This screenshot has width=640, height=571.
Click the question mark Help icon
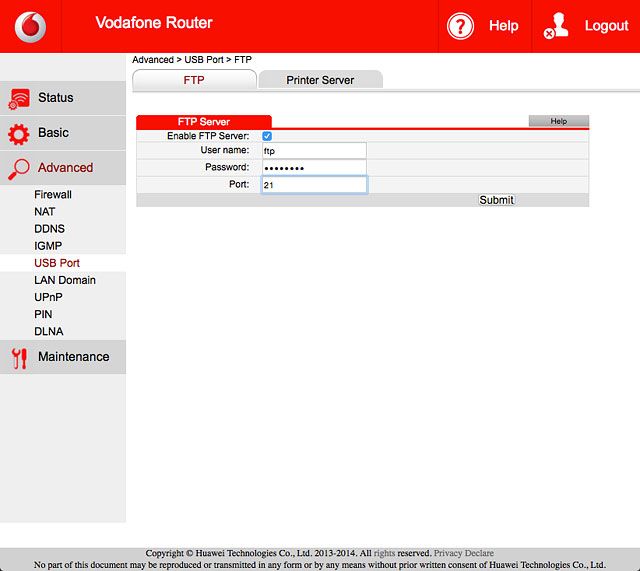460,26
